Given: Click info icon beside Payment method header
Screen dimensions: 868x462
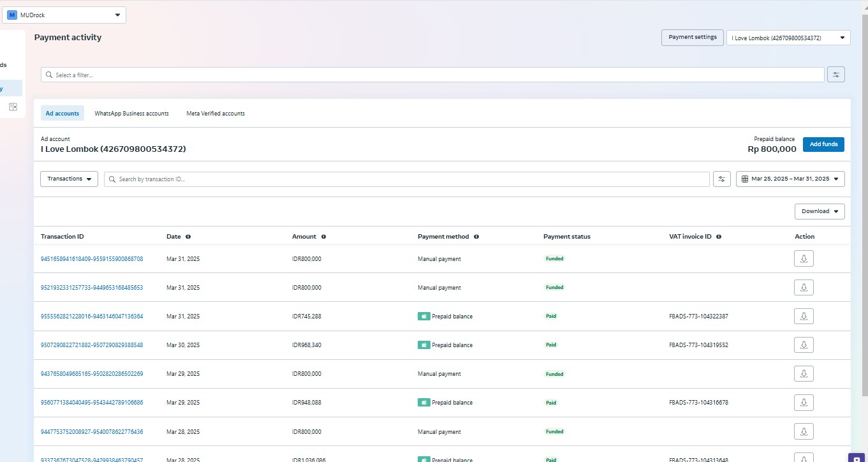Looking at the screenshot, I should click(x=476, y=237).
